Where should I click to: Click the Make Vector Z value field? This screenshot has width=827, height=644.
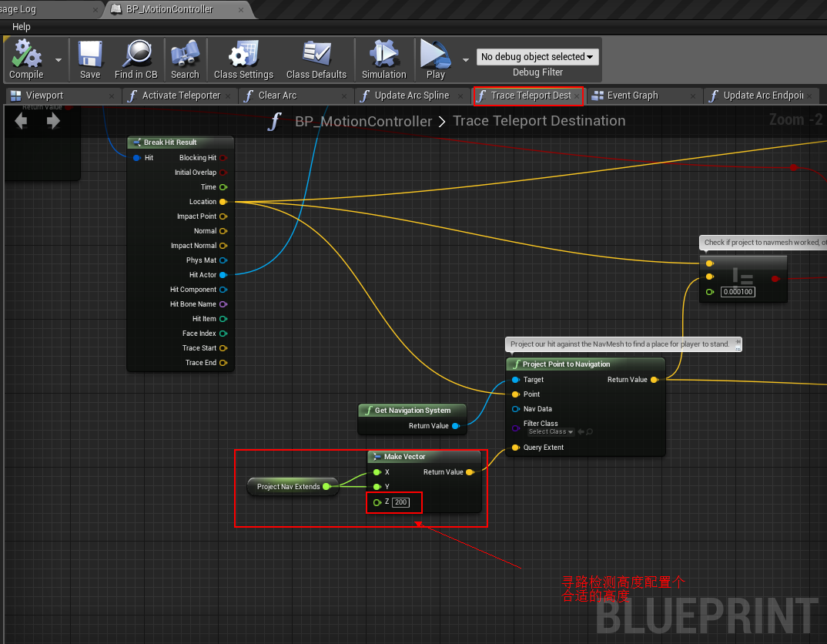(400, 502)
